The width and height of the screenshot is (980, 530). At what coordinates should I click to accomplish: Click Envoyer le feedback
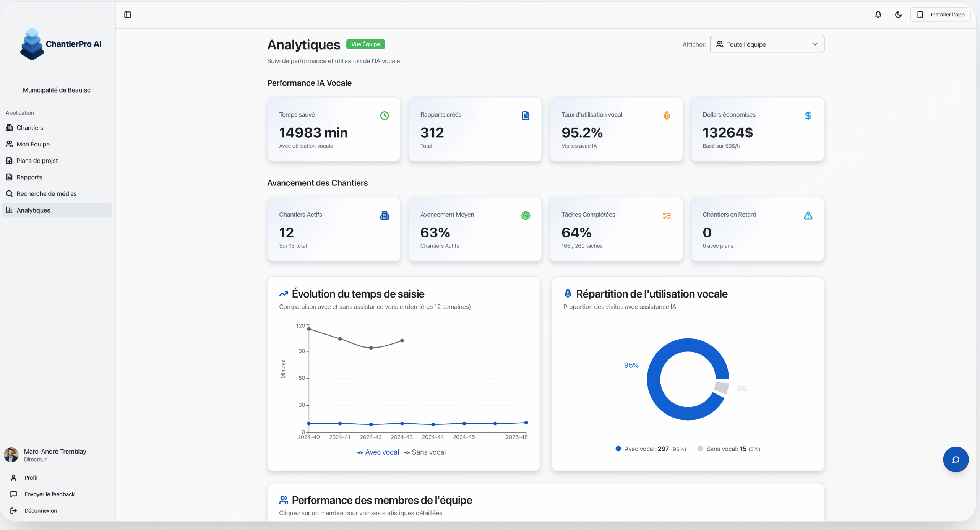(49, 494)
